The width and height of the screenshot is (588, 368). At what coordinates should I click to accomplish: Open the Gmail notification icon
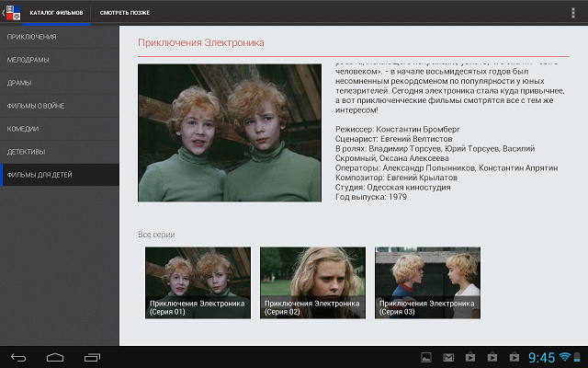(448, 358)
